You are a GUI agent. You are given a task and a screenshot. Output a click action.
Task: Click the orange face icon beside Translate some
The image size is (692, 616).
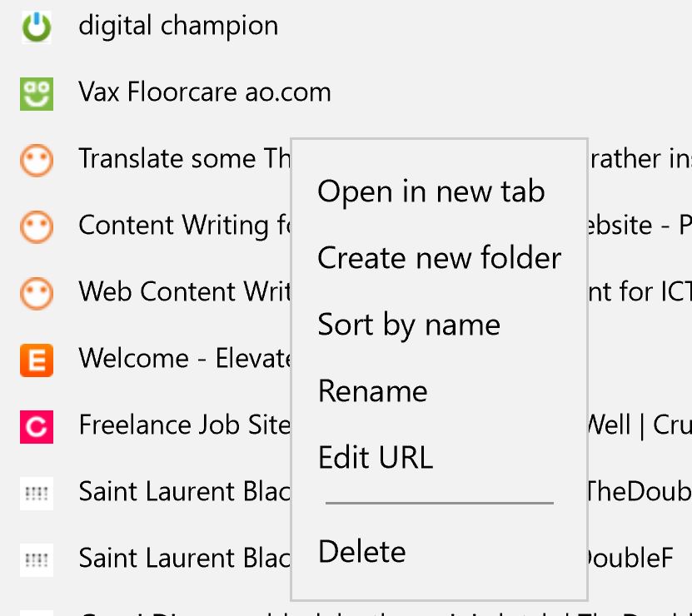click(x=37, y=161)
